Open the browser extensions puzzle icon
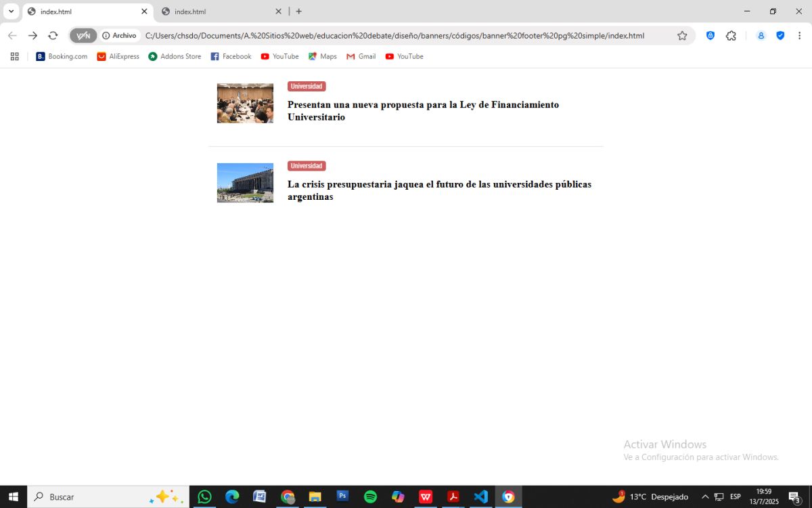The width and height of the screenshot is (812, 508). (731, 36)
